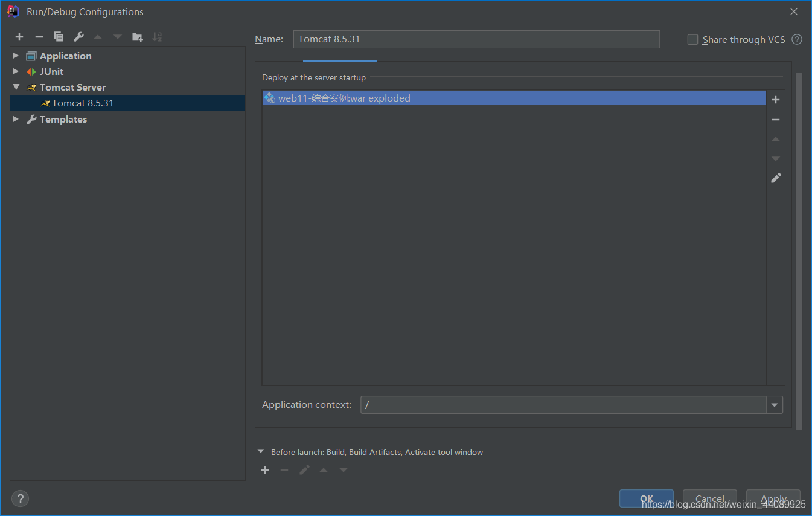Select Templates in the configurations tree
812x516 pixels.
tap(63, 119)
